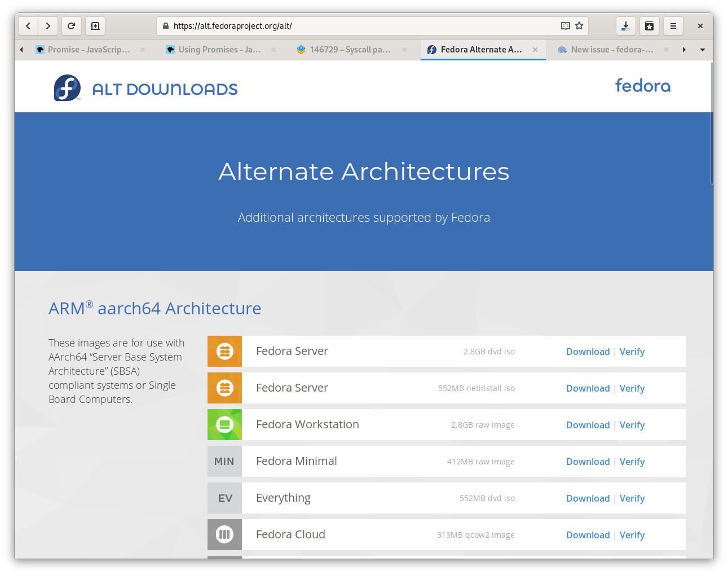The width and height of the screenshot is (728, 575).
Task: Click the green Fedora Workstation icon
Action: [x=224, y=424]
